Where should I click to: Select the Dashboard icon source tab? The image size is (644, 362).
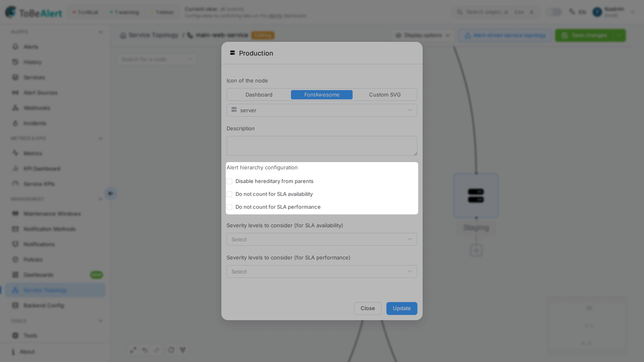click(x=259, y=95)
